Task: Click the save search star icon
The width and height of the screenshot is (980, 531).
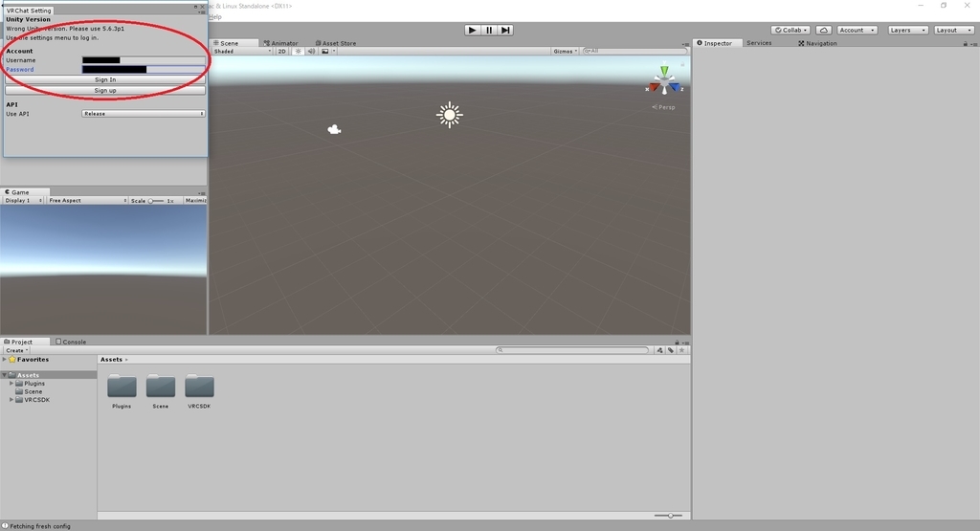Action: [681, 350]
